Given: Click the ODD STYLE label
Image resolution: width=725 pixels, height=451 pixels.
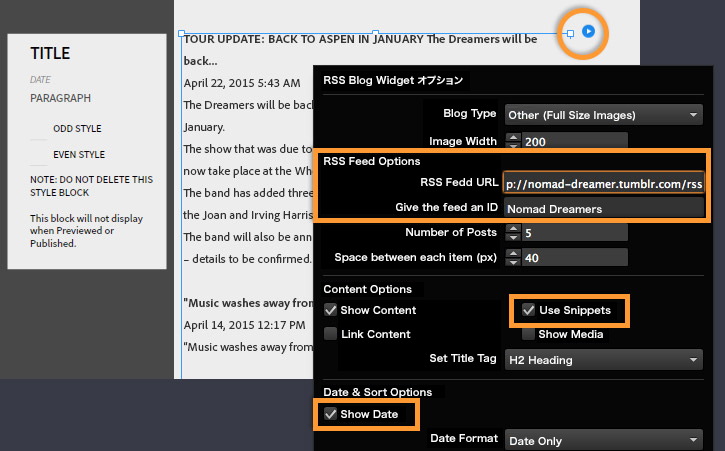Looking at the screenshot, I should [x=77, y=129].
